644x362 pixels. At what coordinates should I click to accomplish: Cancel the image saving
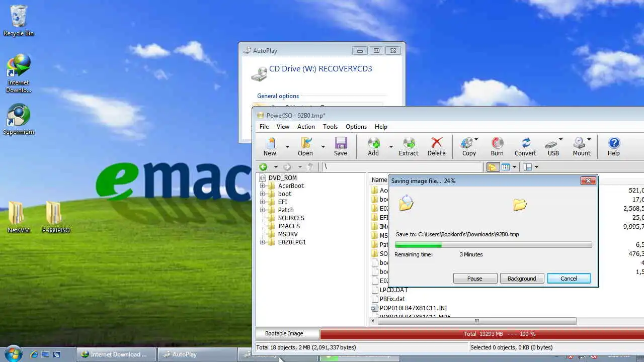569,279
